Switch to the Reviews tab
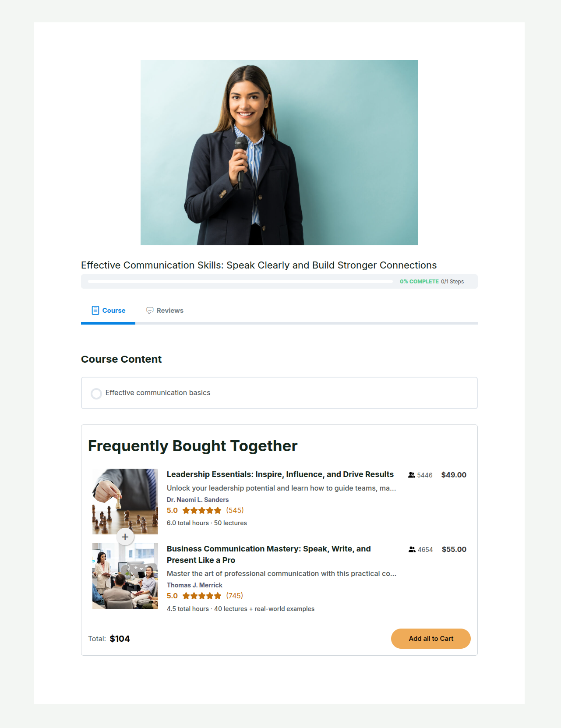The height and width of the screenshot is (728, 561). pyautogui.click(x=165, y=311)
